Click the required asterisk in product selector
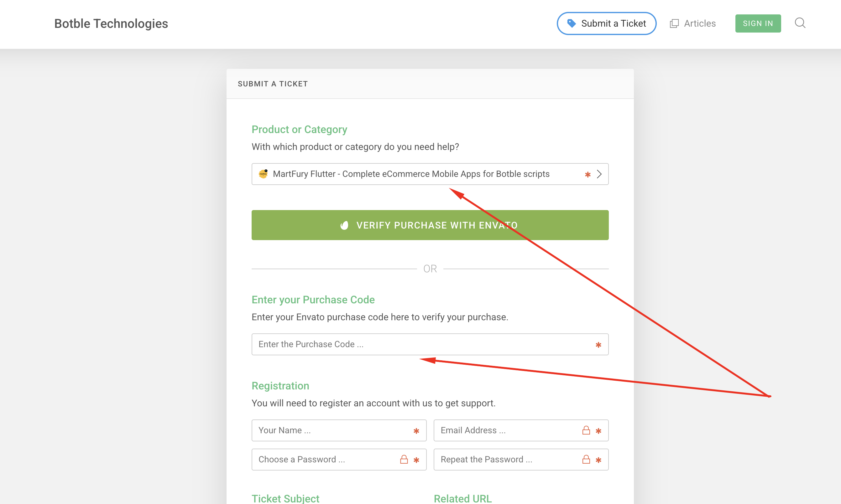 tap(588, 175)
